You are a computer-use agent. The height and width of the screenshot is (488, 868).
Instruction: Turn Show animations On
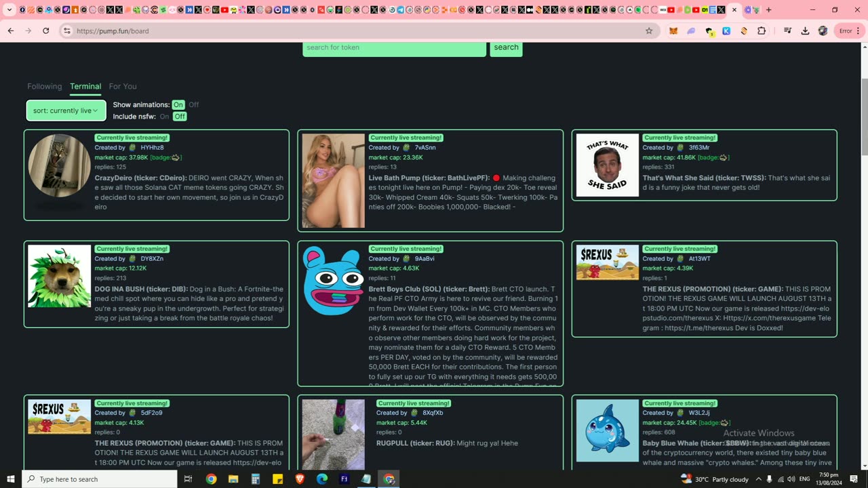tap(178, 105)
